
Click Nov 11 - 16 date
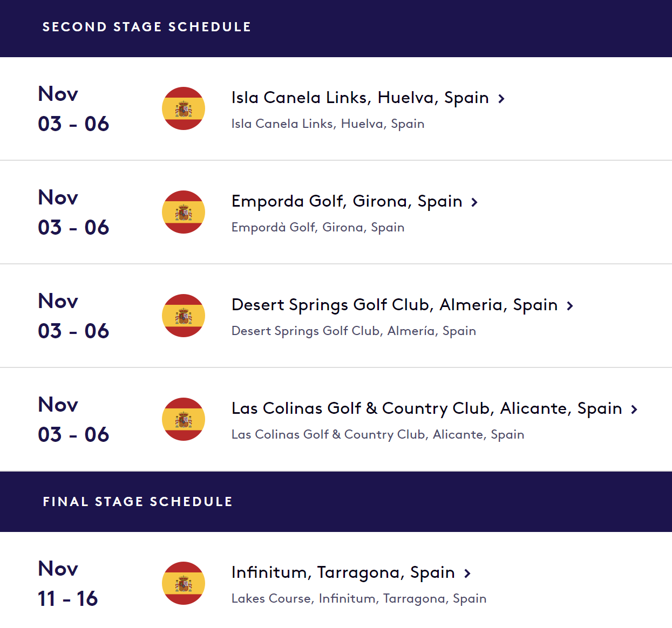tap(67, 583)
